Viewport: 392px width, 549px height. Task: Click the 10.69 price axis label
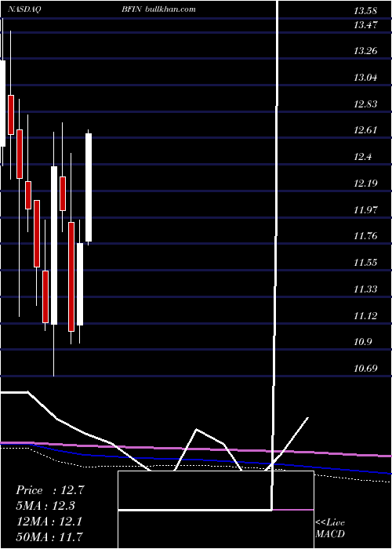[x=365, y=369]
